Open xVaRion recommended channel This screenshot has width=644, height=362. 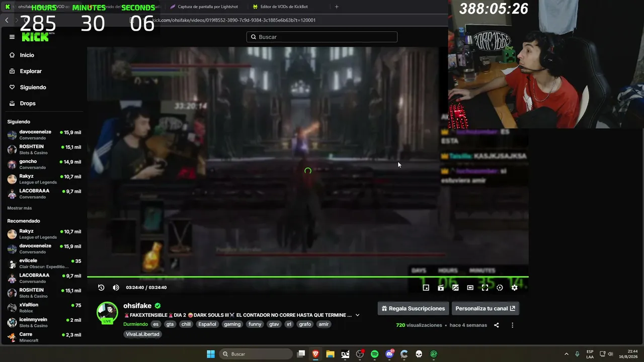[44, 307]
